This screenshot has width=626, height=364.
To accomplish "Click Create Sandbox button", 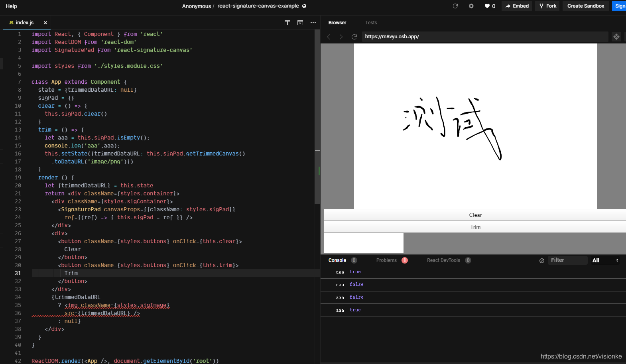I will [x=586, y=6].
